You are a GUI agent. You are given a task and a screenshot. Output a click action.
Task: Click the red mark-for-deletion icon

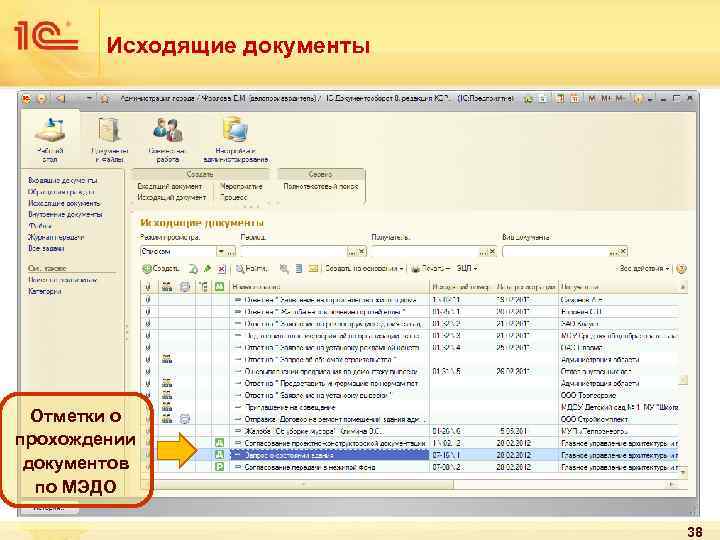point(221,269)
